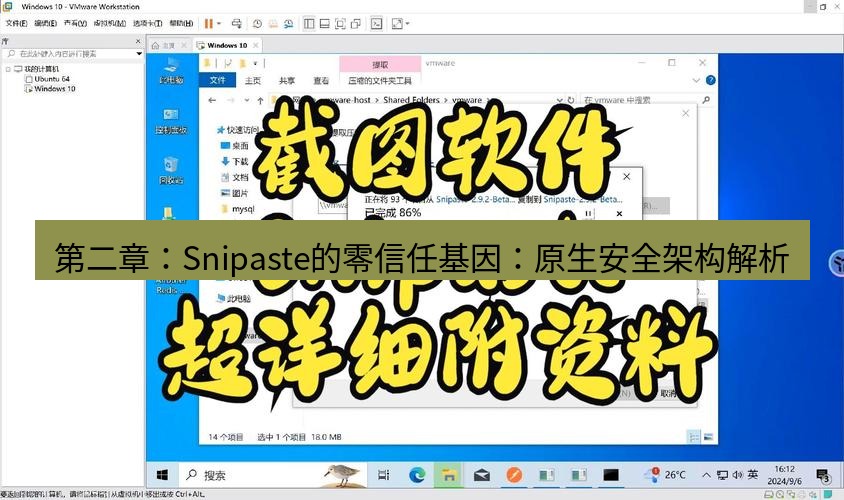Open the power options dropdown beside pause

click(x=219, y=24)
